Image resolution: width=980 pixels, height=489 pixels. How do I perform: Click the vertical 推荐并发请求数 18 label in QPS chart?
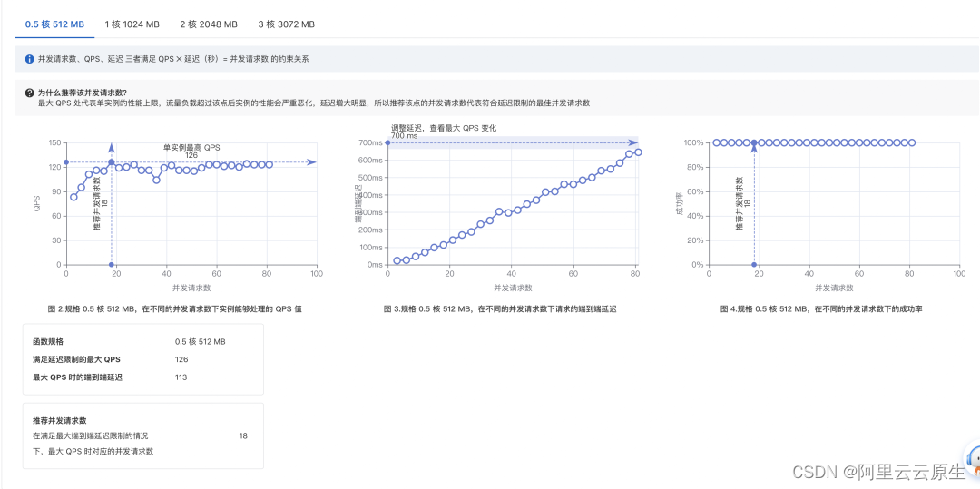pyautogui.click(x=100, y=203)
